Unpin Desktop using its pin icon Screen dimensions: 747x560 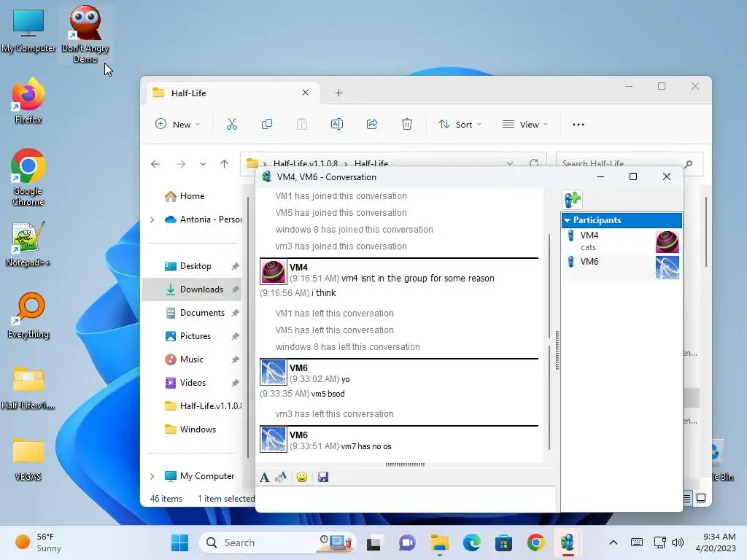click(236, 266)
